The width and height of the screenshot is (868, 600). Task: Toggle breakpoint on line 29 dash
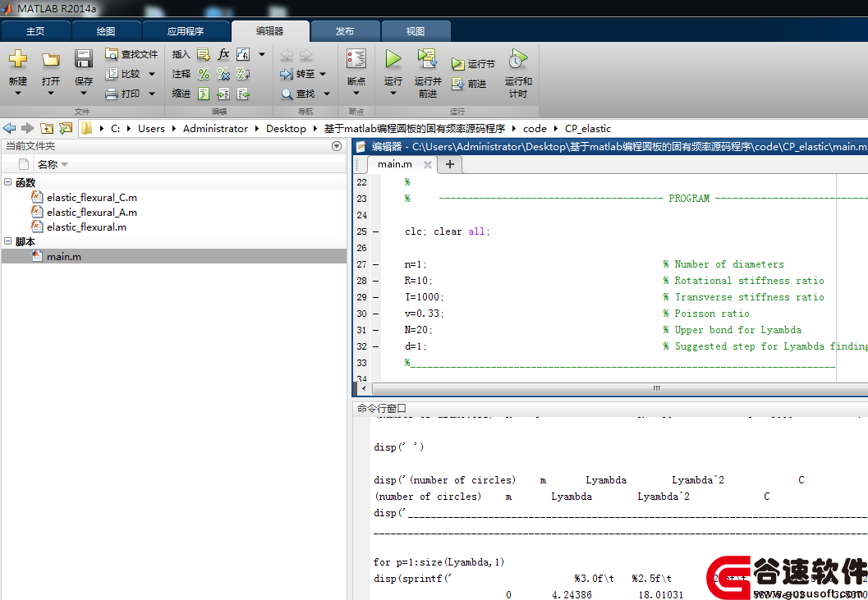[x=376, y=297]
